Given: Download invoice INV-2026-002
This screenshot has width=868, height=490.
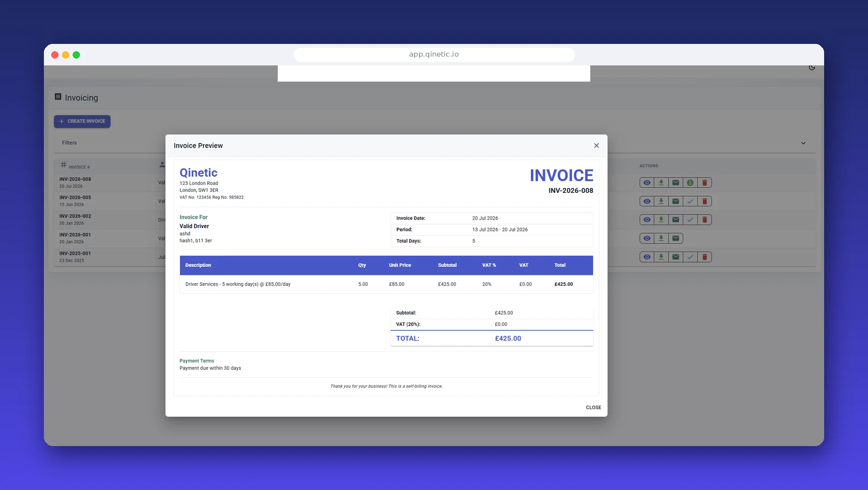Looking at the screenshot, I should tap(661, 220).
